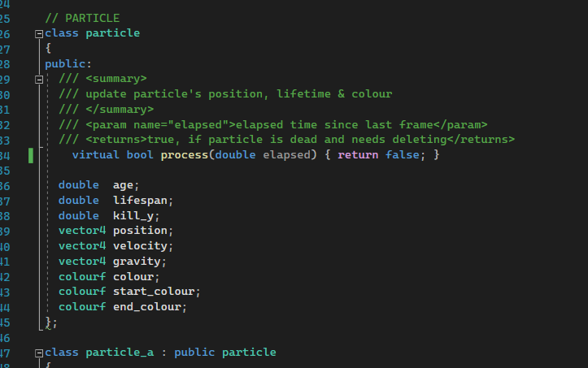Collapse the summary comment block

tap(39, 80)
